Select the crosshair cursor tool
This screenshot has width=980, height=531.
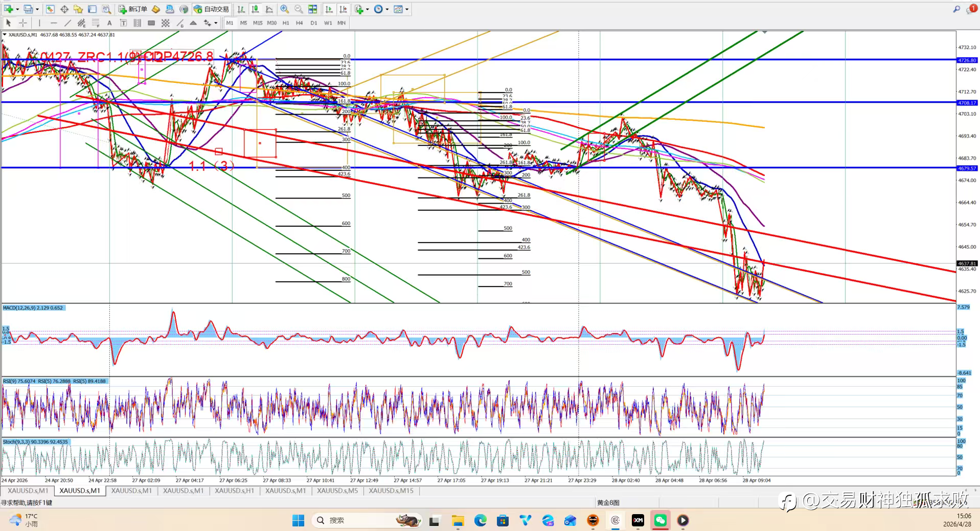[x=23, y=23]
